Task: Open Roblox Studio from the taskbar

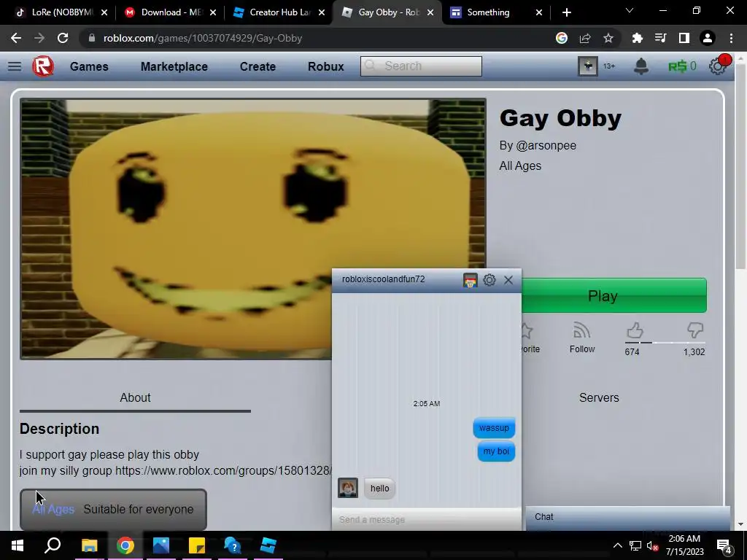Action: (x=268, y=545)
